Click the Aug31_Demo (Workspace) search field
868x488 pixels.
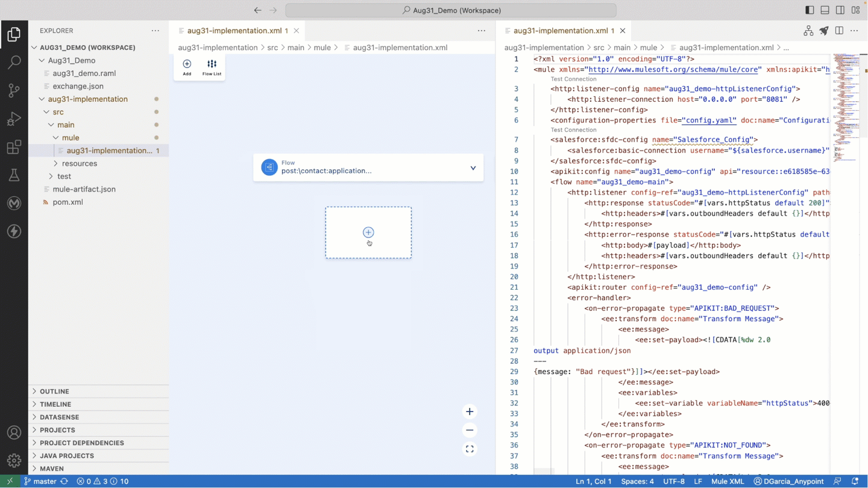click(x=451, y=10)
